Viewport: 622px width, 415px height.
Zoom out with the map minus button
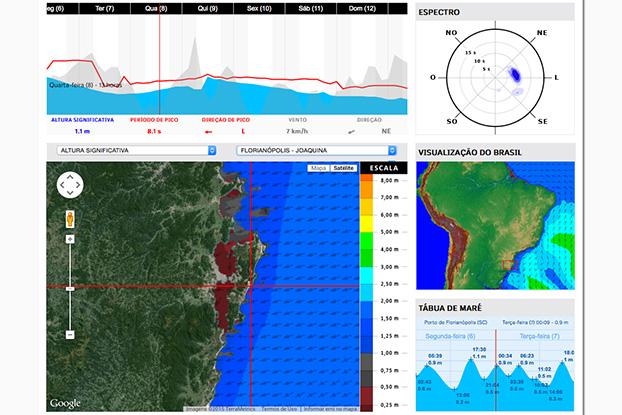(70, 335)
